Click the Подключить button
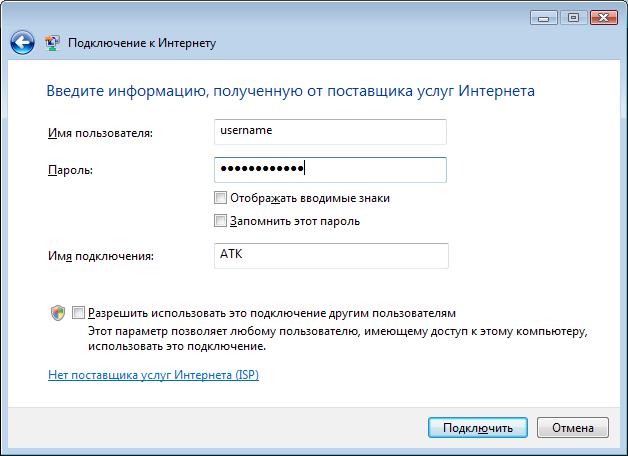The width and height of the screenshot is (628, 456). pyautogui.click(x=478, y=428)
